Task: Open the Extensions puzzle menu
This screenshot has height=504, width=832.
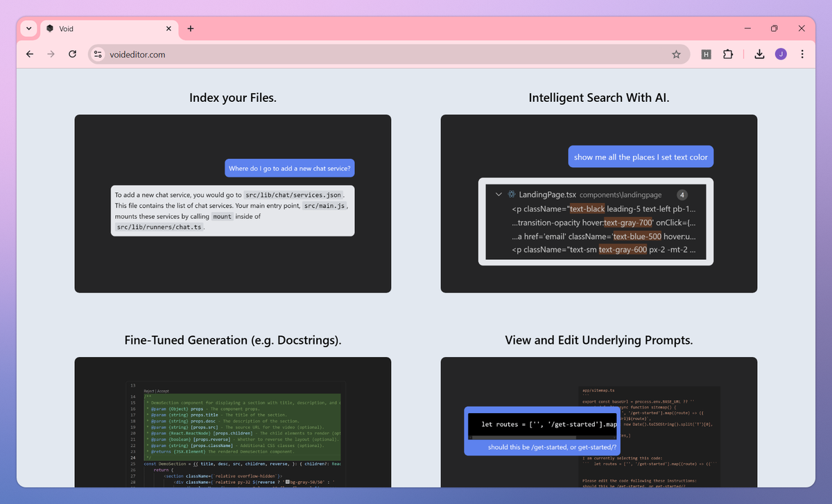Action: (x=727, y=54)
